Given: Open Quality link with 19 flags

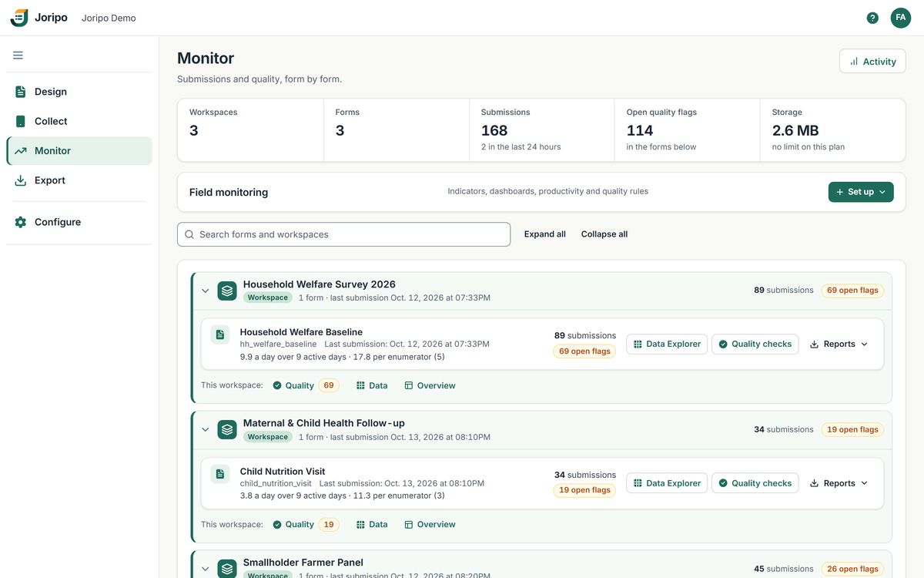Looking at the screenshot, I should click(306, 525).
